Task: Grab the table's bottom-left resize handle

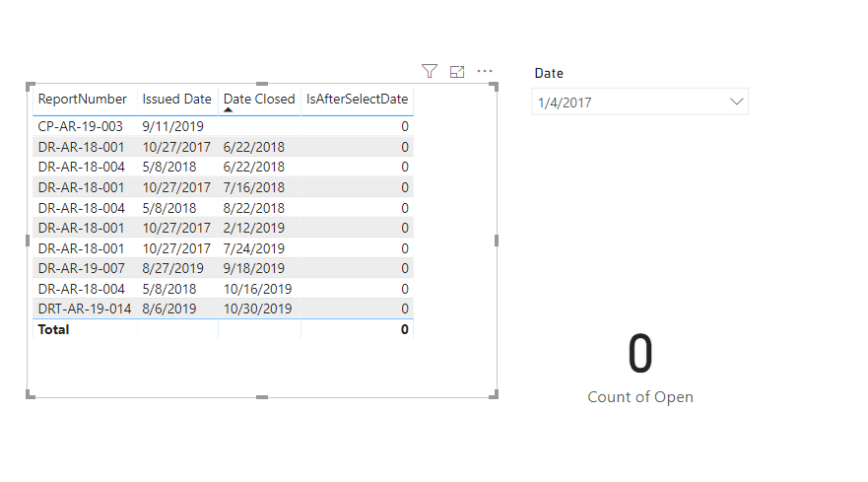Action: 30,394
